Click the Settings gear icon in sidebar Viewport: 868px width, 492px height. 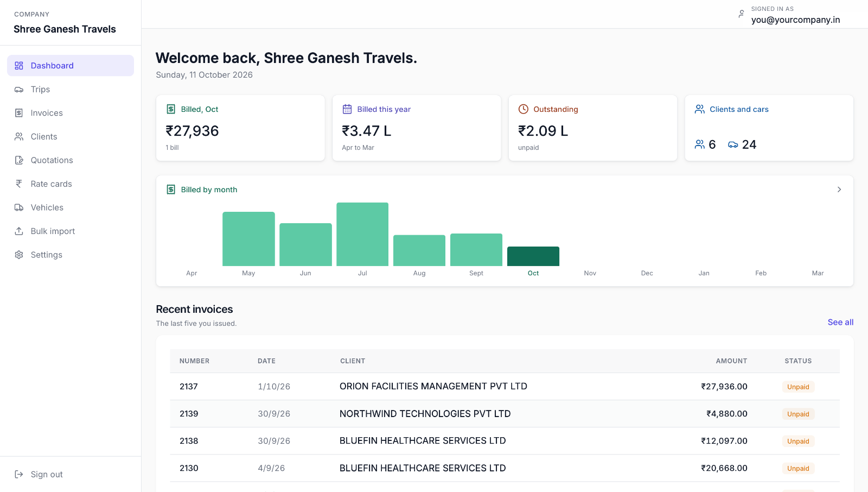pyautogui.click(x=19, y=255)
